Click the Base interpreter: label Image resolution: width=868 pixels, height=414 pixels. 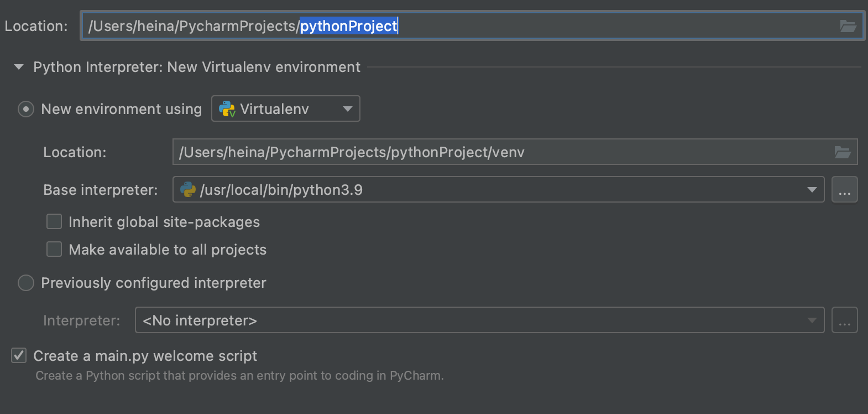click(x=101, y=190)
